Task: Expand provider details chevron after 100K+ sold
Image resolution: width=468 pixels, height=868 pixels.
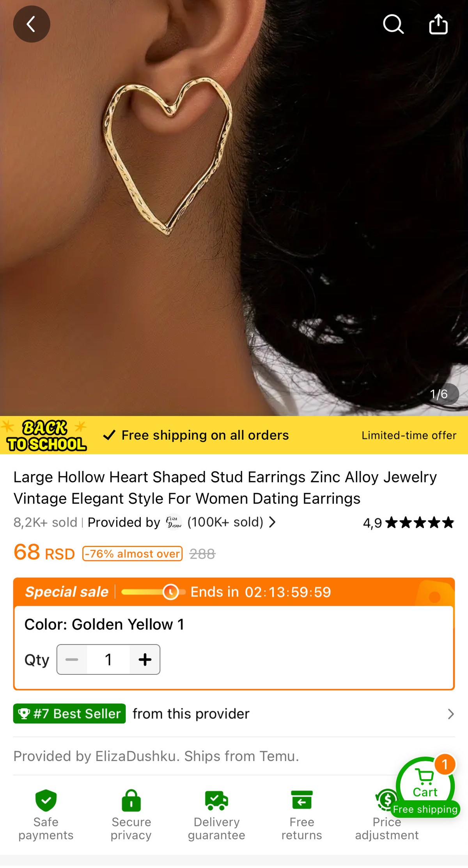Action: [x=272, y=522]
